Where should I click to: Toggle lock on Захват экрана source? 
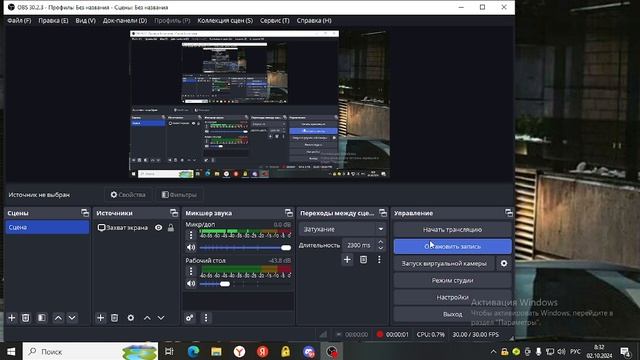click(171, 228)
